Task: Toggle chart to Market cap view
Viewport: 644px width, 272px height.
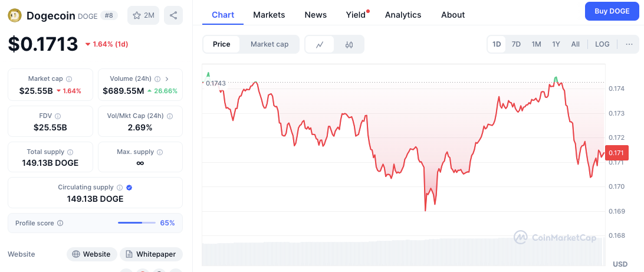Action: [x=270, y=44]
